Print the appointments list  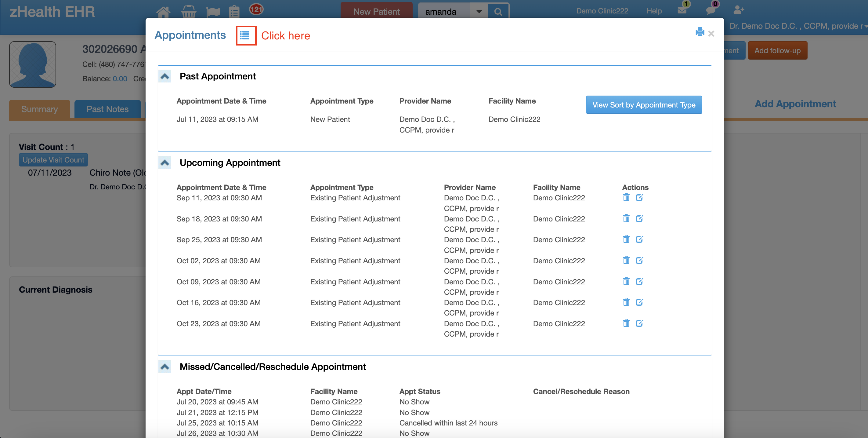pyautogui.click(x=700, y=32)
